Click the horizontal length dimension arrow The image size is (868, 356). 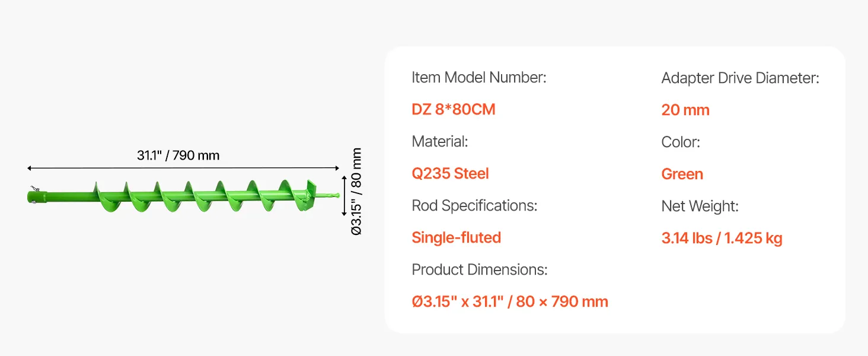[183, 169]
